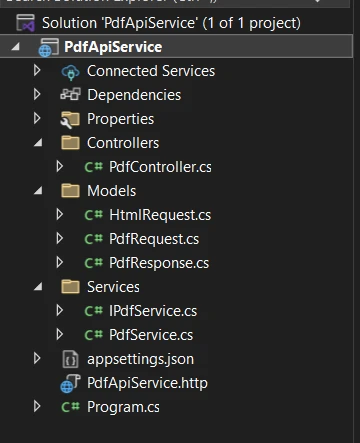Viewport: 360px width, 443px height.
Task: Click the JSON braces icon for appsettings.json
Action: tap(70, 359)
